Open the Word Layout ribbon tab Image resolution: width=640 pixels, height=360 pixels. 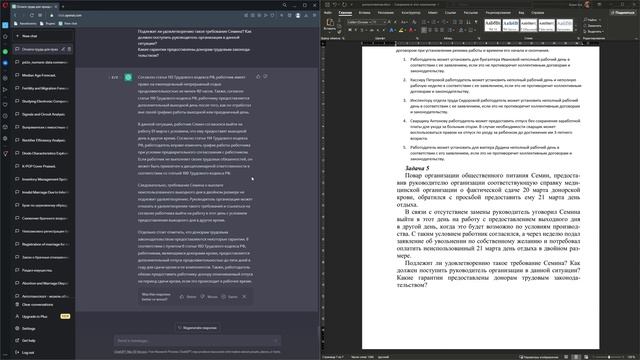click(x=433, y=13)
